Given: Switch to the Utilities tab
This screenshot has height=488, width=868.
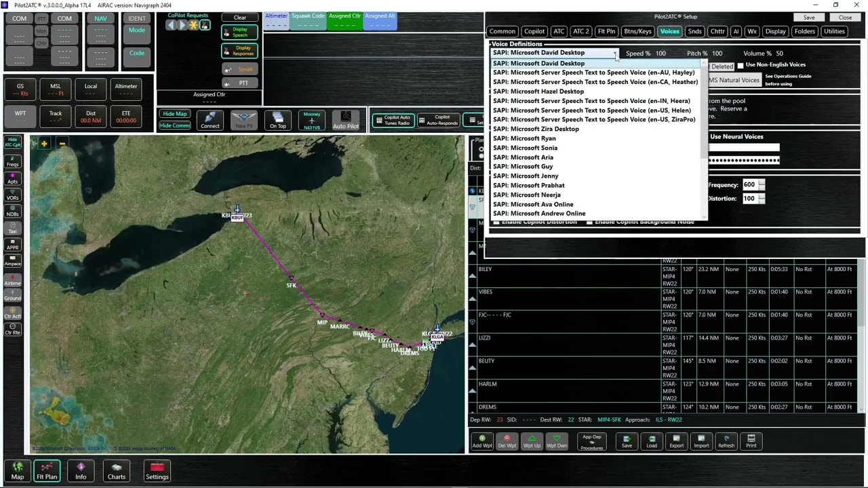Looking at the screenshot, I should (x=834, y=31).
